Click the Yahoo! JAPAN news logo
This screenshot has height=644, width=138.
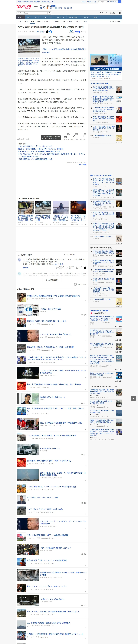click(27, 7)
